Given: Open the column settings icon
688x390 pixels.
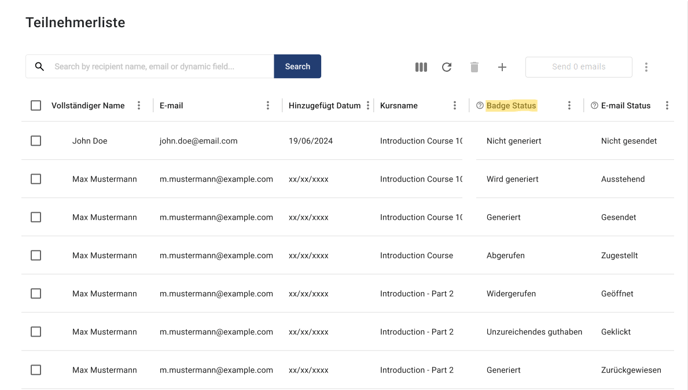Looking at the screenshot, I should [421, 67].
